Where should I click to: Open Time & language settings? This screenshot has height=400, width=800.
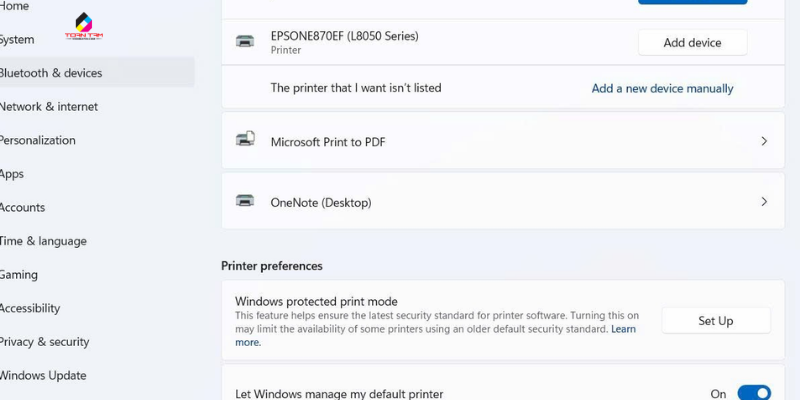43,241
